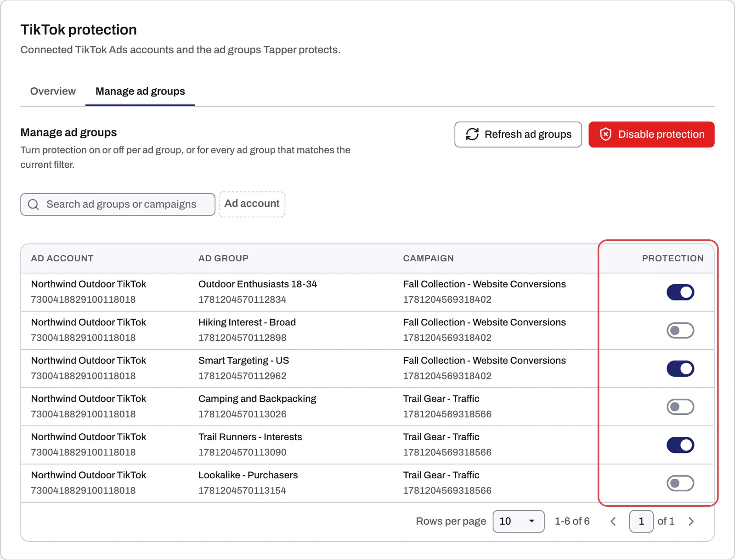
Task: Focus the Search ad groups or campaigns field
Action: pos(118,204)
